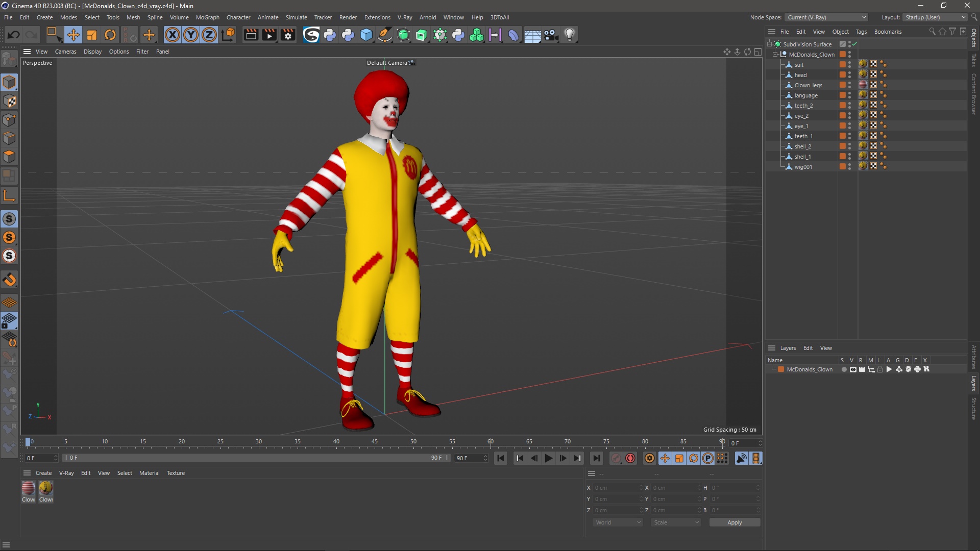Toggle visibility dots of wig001 object
Screen dimensions: 980x551
(849, 167)
